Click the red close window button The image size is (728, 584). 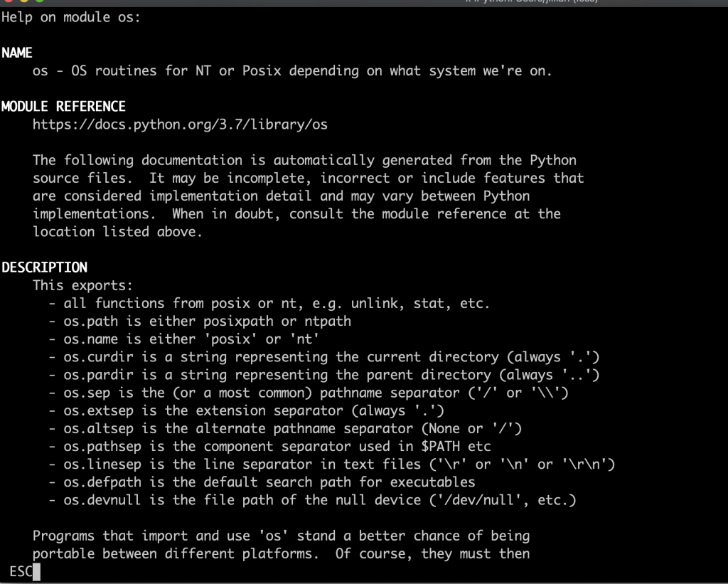9,1
